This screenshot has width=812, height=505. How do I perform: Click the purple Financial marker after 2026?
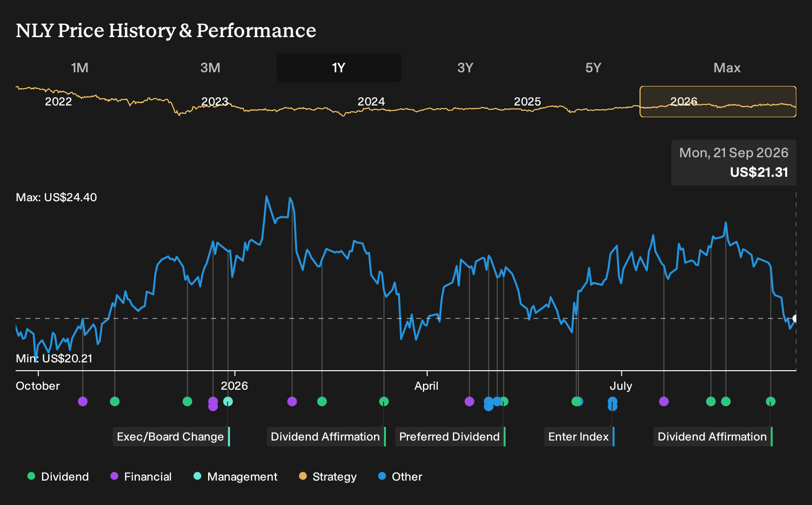pos(292,401)
